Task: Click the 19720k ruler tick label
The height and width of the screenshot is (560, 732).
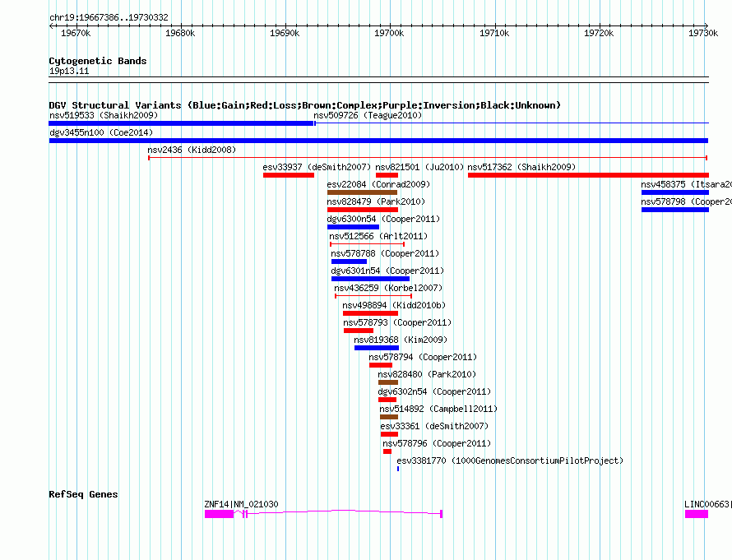Action: pos(599,33)
